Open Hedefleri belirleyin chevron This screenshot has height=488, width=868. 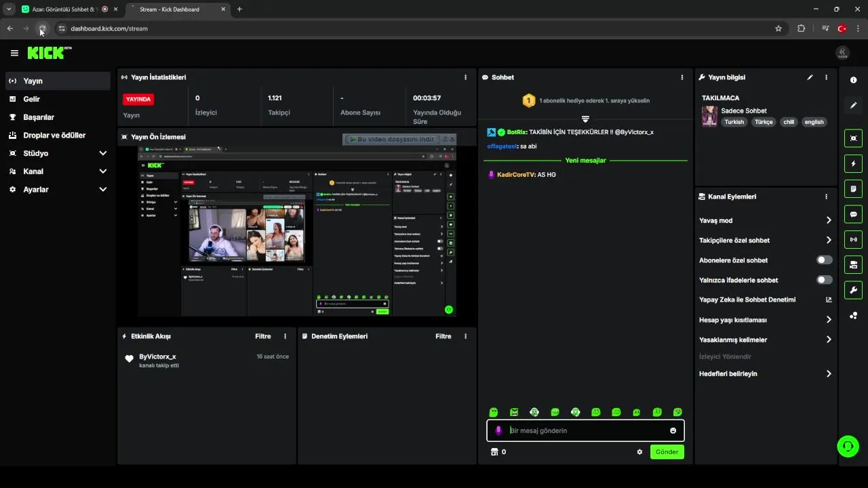(x=829, y=373)
